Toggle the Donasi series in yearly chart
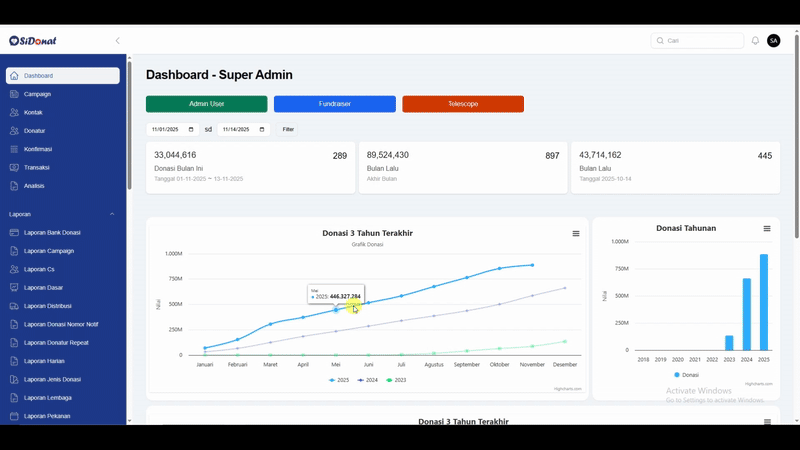800x450 pixels. click(686, 375)
